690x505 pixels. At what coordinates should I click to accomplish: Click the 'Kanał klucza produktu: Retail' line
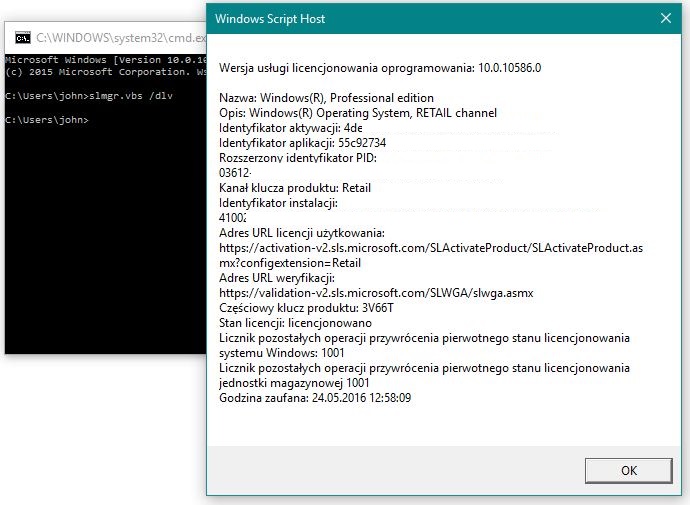pyautogui.click(x=295, y=188)
